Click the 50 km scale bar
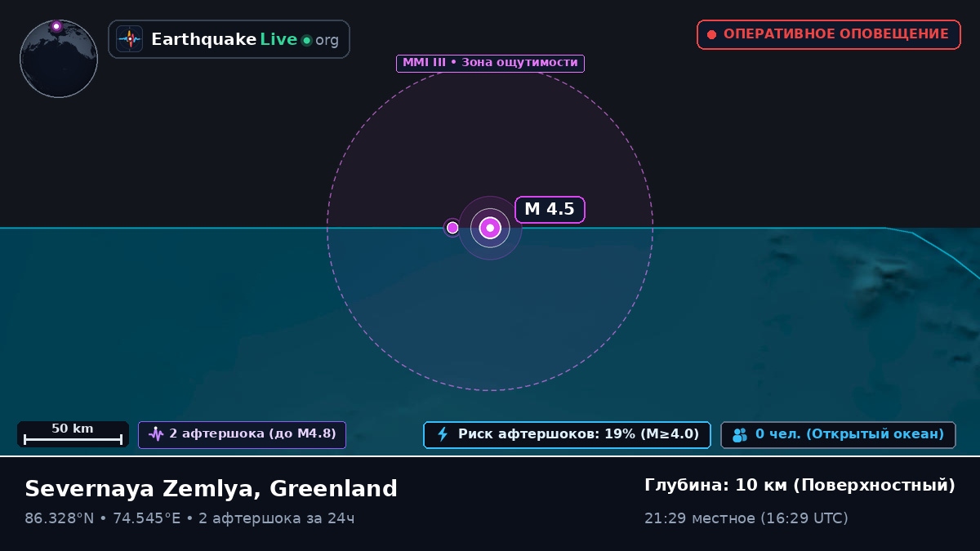 point(73,434)
